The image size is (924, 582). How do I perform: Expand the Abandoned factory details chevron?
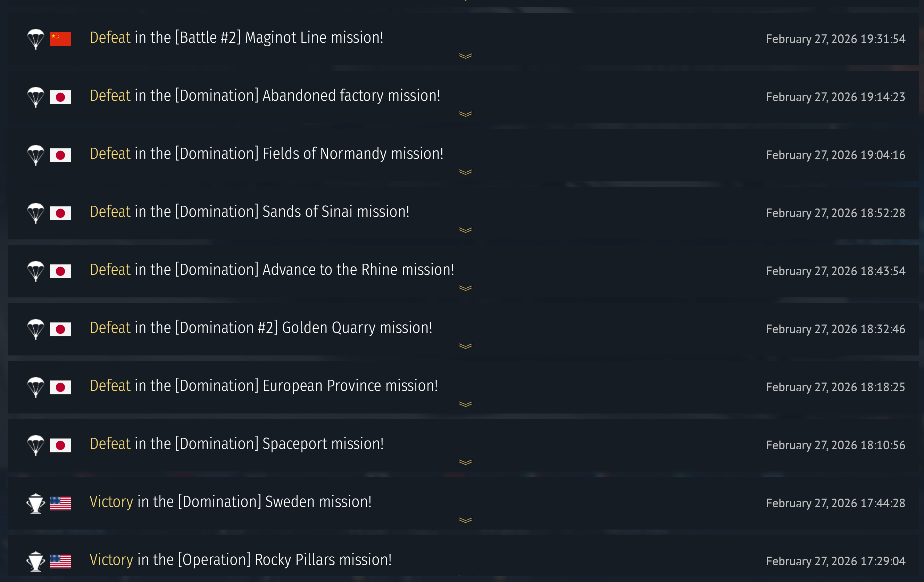click(x=465, y=114)
